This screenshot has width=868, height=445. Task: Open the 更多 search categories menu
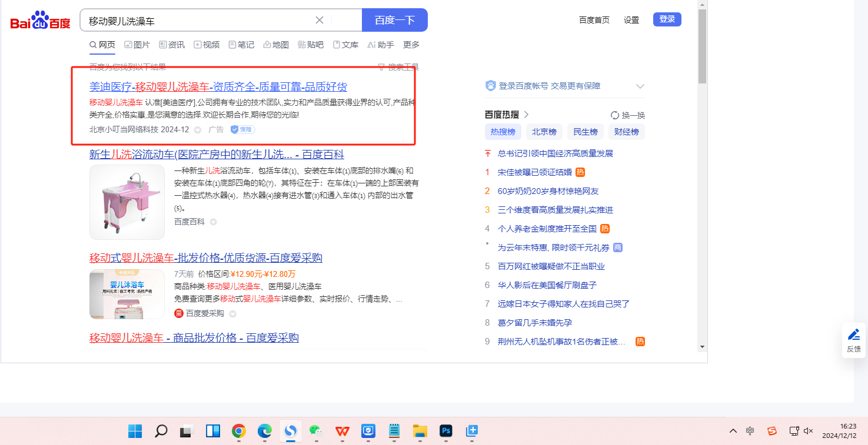[411, 45]
